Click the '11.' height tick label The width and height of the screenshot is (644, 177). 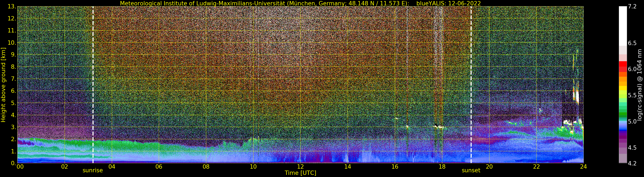tap(12, 31)
